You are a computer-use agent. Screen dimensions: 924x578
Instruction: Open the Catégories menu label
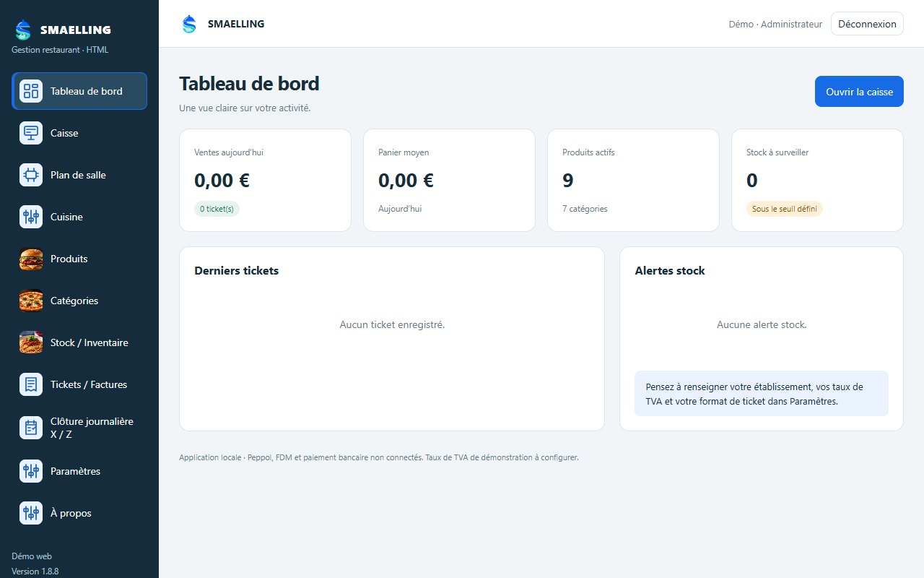(74, 301)
